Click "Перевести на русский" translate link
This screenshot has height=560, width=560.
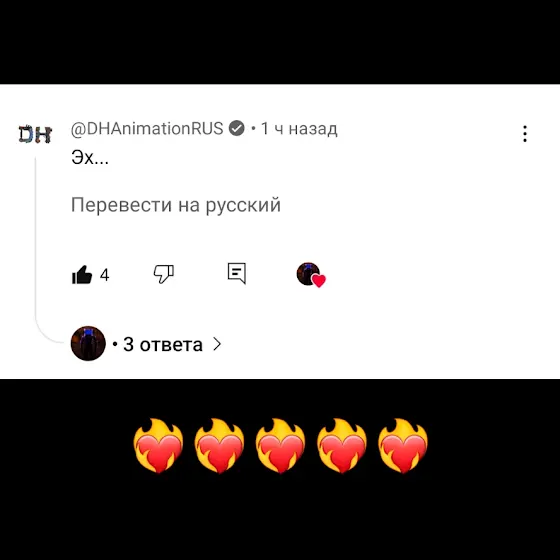(176, 205)
